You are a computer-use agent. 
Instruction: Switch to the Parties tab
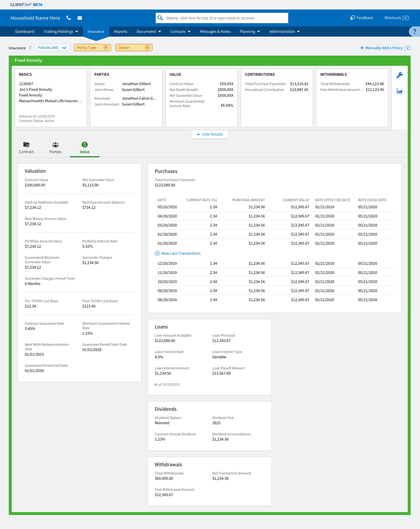[55, 148]
